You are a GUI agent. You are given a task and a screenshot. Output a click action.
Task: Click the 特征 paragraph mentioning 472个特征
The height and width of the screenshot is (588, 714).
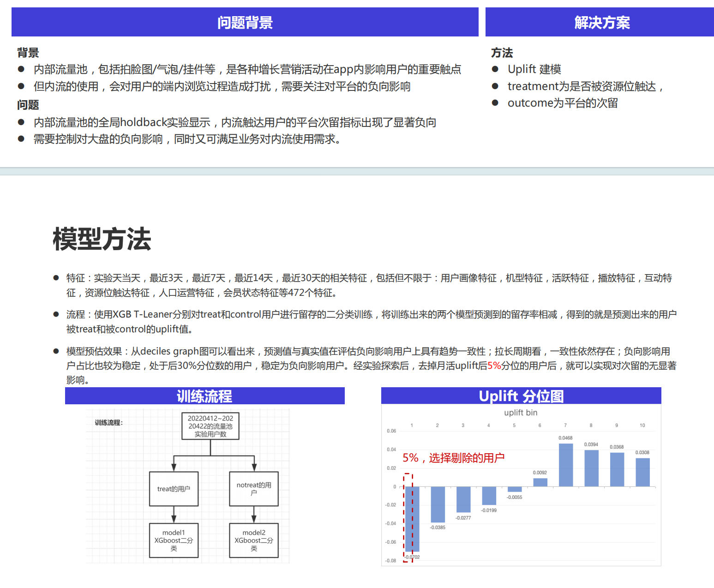[x=369, y=285]
